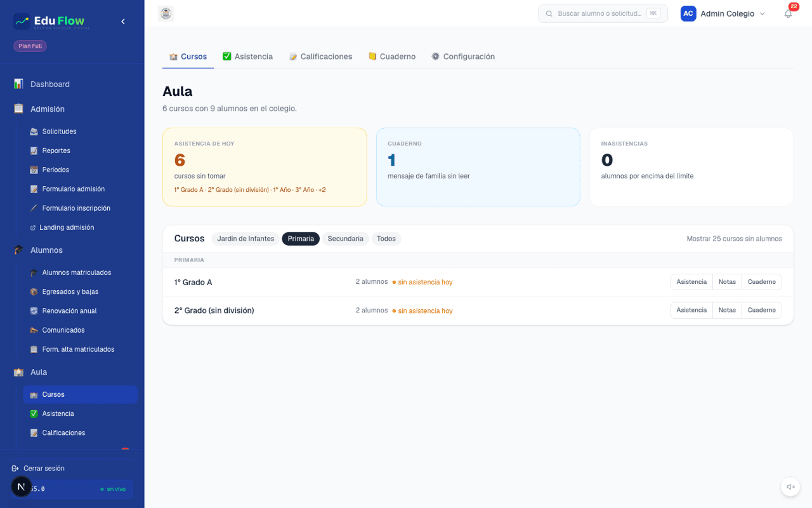Open the Landing admisión external link

pos(80,227)
